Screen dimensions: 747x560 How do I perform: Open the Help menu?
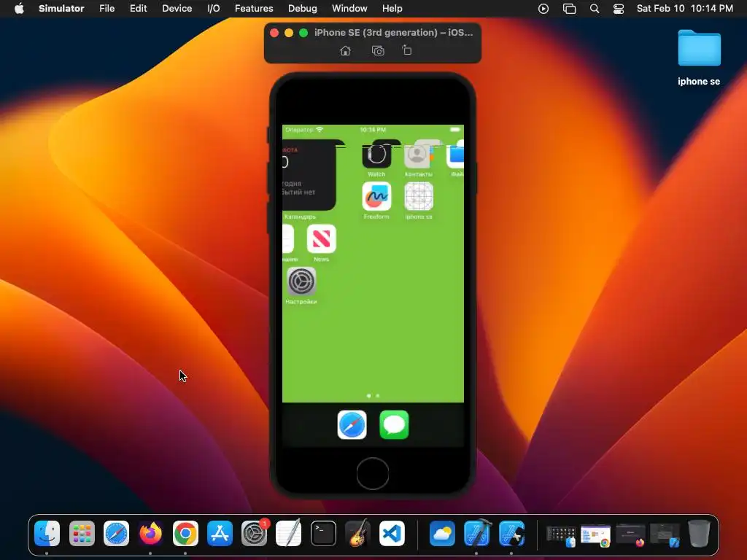392,9
